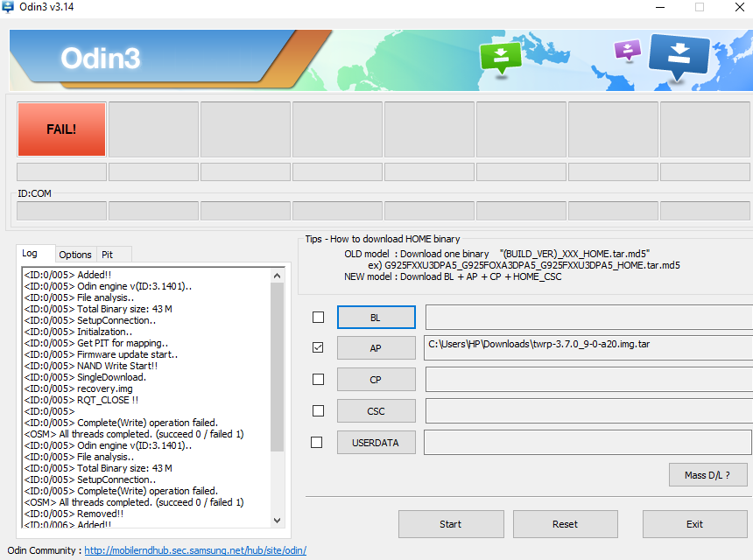The height and width of the screenshot is (560, 753).
Task: Click the green download icon in banner
Action: click(x=501, y=58)
